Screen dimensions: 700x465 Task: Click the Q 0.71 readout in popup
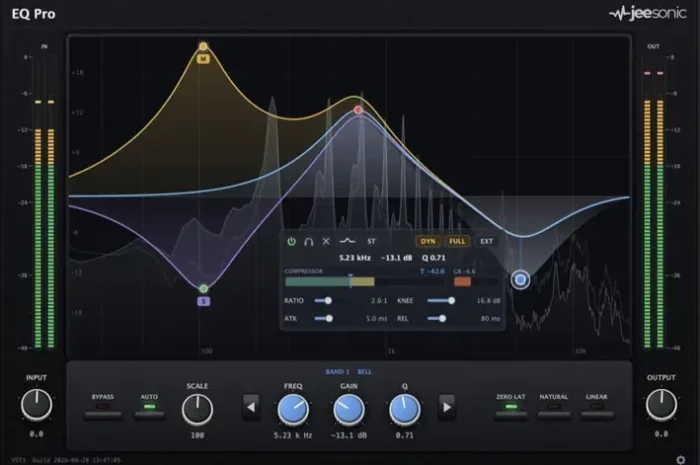433,258
